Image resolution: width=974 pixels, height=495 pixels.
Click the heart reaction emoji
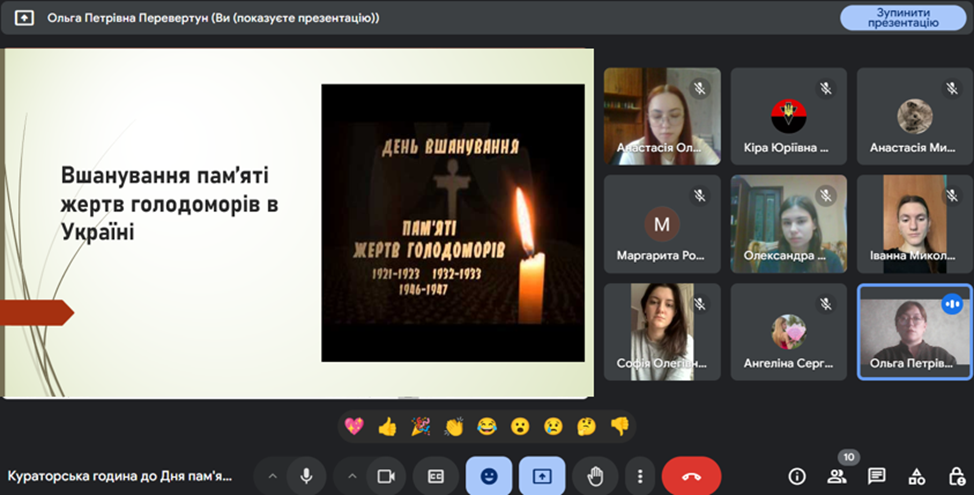tap(354, 427)
